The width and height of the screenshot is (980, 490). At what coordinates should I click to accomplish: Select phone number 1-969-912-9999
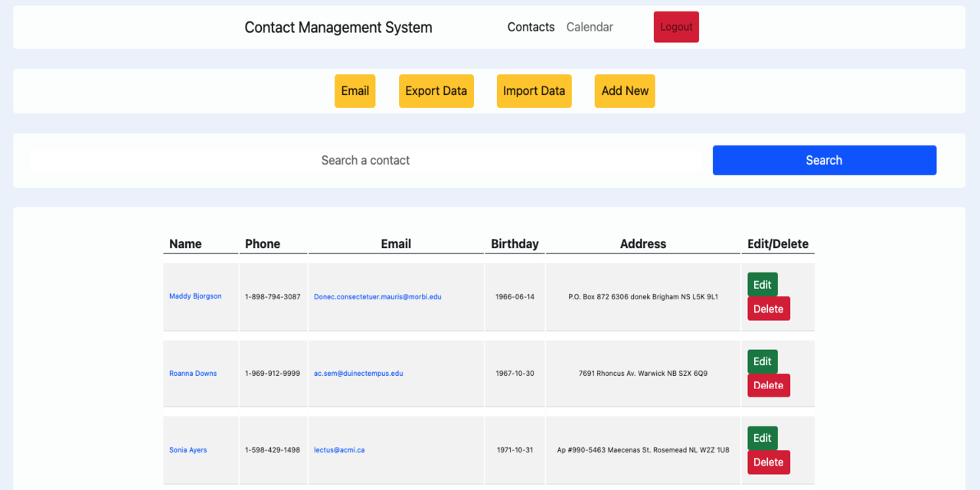(273, 374)
